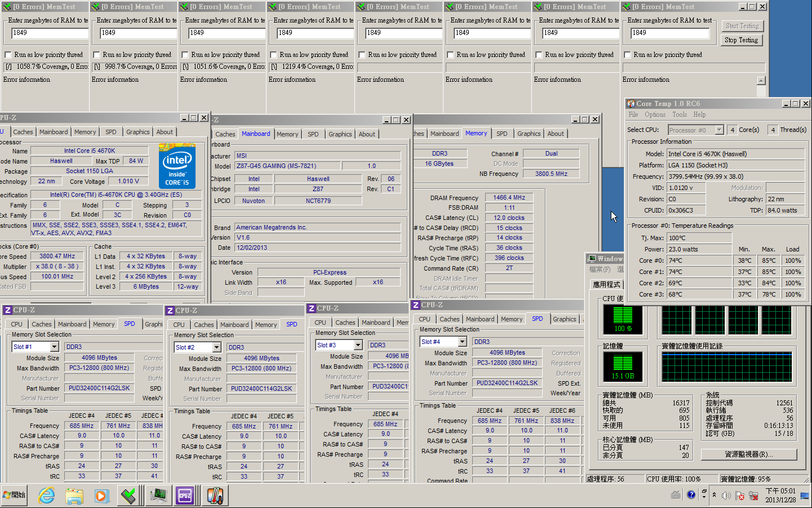Screen dimensions: 812x508
Task: Open CPU tab in CPU-Z Slot #1 window
Action: point(17,324)
